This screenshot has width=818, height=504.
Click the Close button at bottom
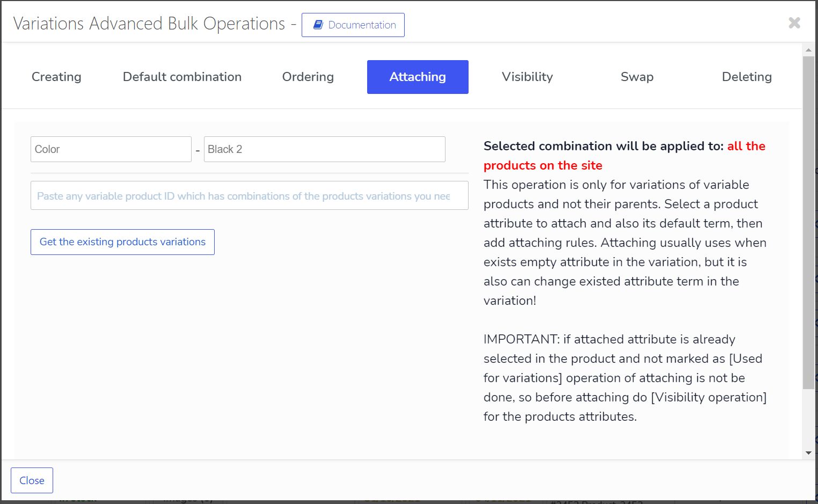click(32, 480)
